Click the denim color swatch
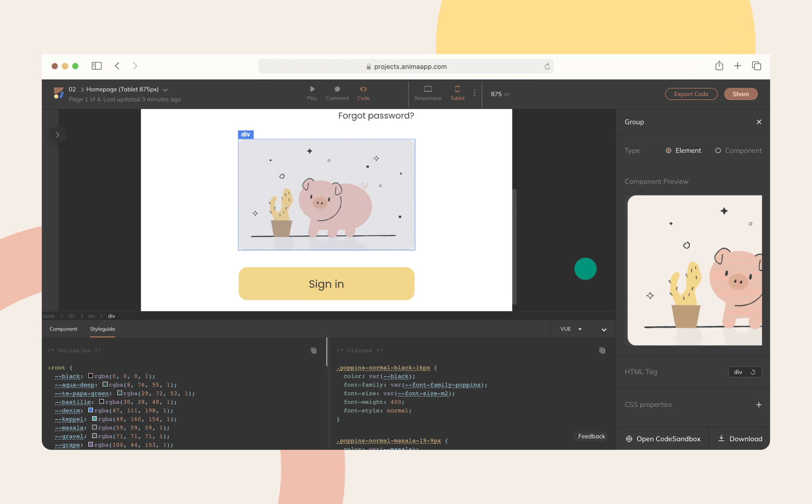The width and height of the screenshot is (812, 504). point(90,410)
